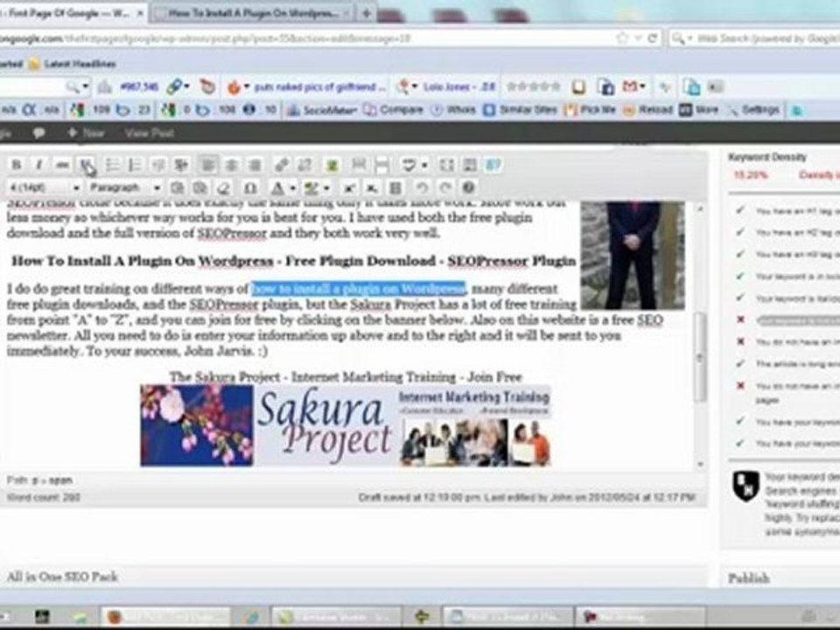Insert an image with the green picture icon

pos(332,165)
